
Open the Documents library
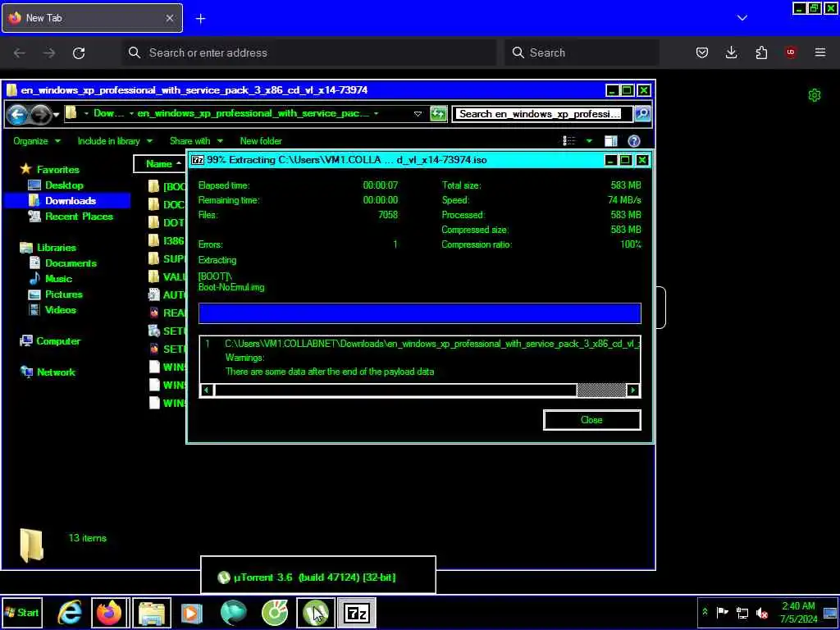coord(71,263)
